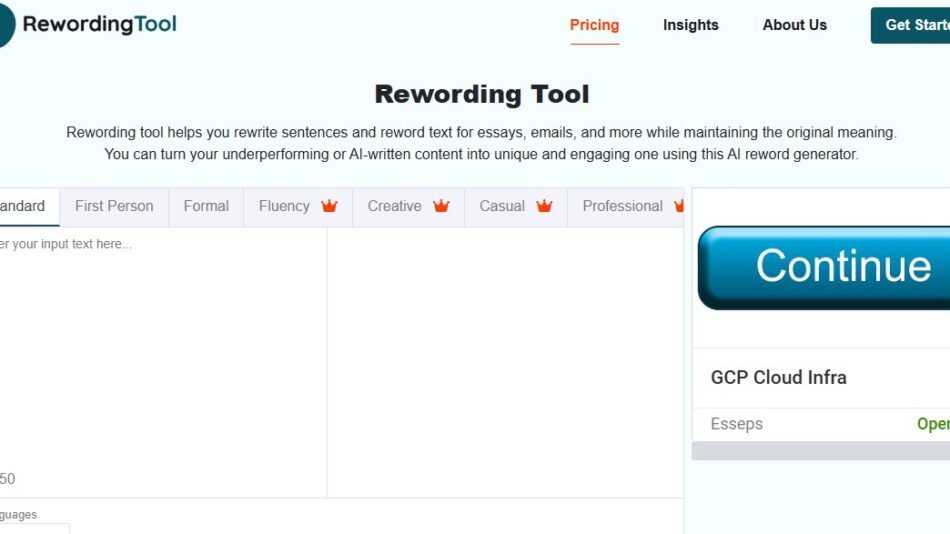The image size is (950, 534).
Task: Select the Creative premium tab
Action: (x=408, y=207)
